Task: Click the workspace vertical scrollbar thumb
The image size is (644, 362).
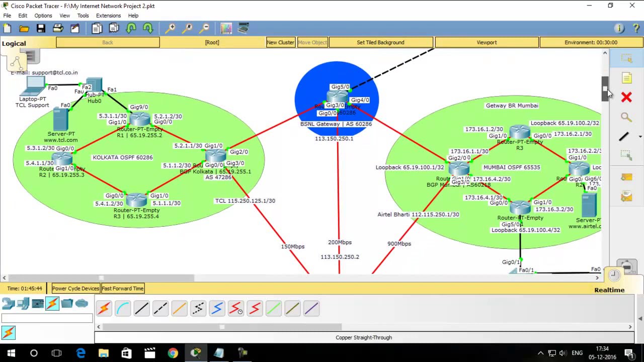Action: coord(605,89)
